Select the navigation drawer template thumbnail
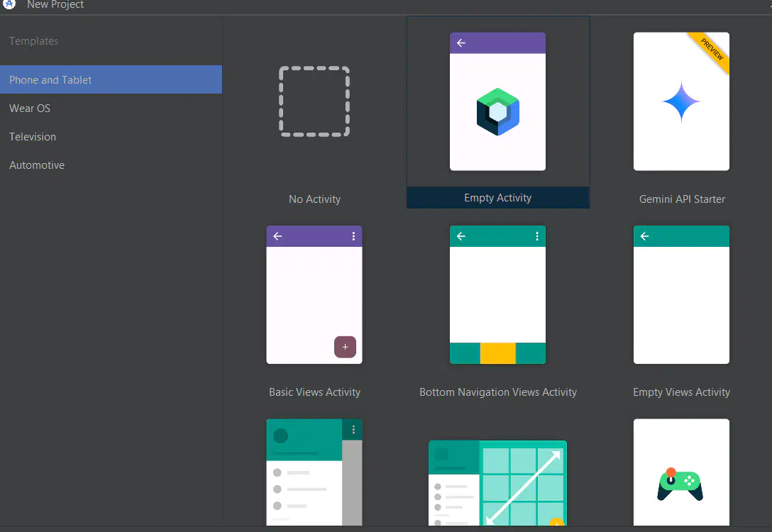 point(314,472)
